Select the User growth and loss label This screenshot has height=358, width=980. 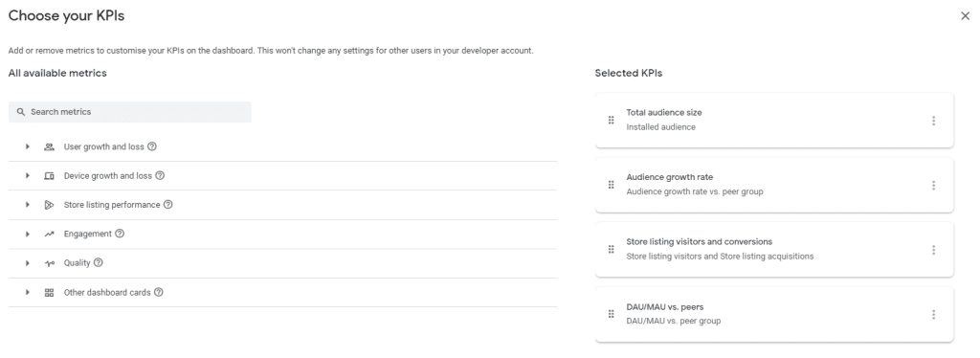103,146
